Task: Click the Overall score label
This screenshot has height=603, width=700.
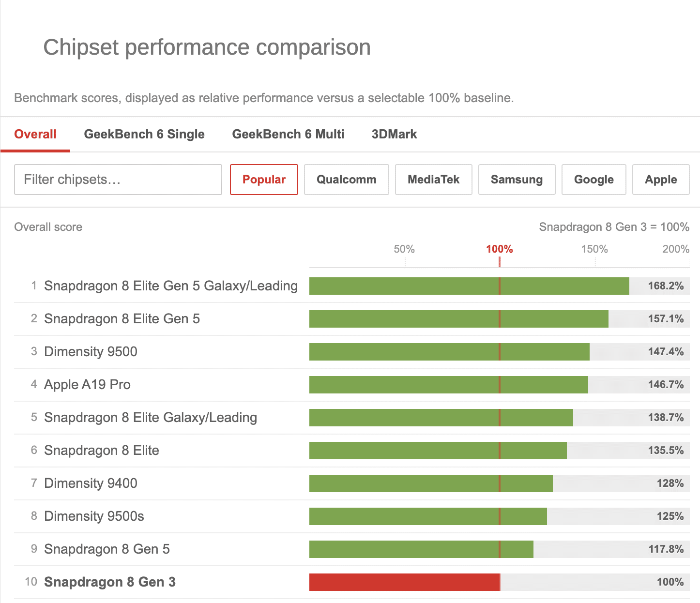Action: (48, 227)
